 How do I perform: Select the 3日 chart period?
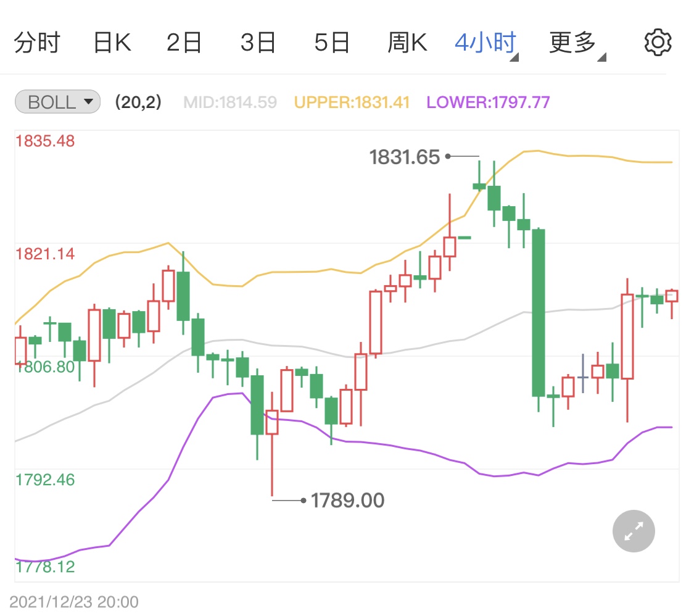point(258,43)
